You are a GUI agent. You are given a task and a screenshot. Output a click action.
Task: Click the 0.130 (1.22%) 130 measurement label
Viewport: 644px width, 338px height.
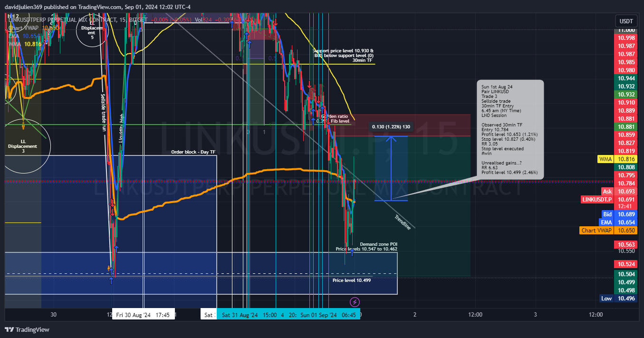(x=391, y=126)
